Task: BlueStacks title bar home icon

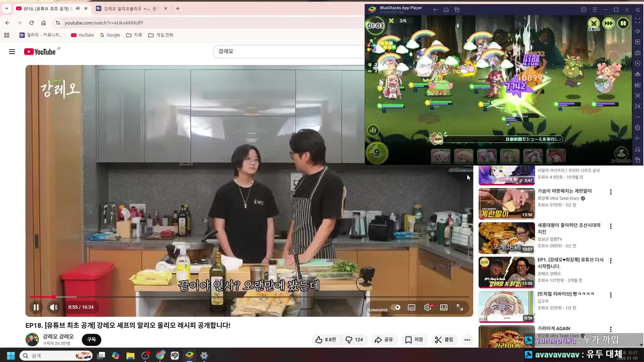Action: (446, 10)
